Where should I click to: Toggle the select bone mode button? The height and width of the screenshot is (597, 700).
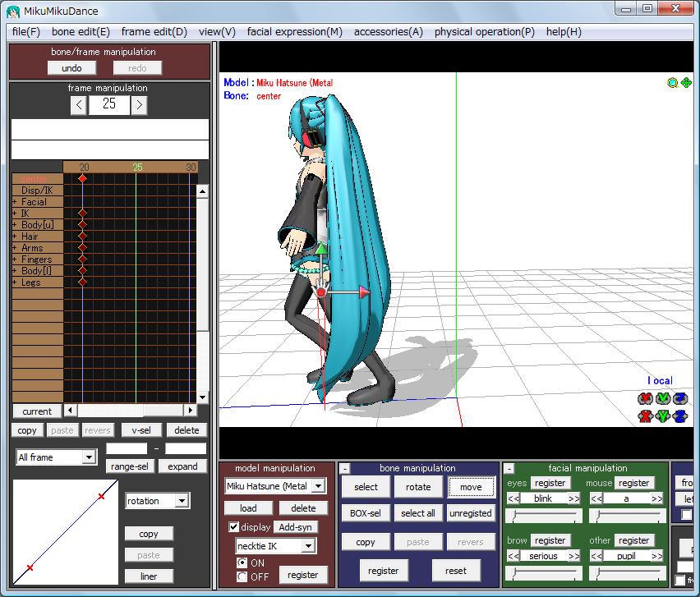point(366,487)
